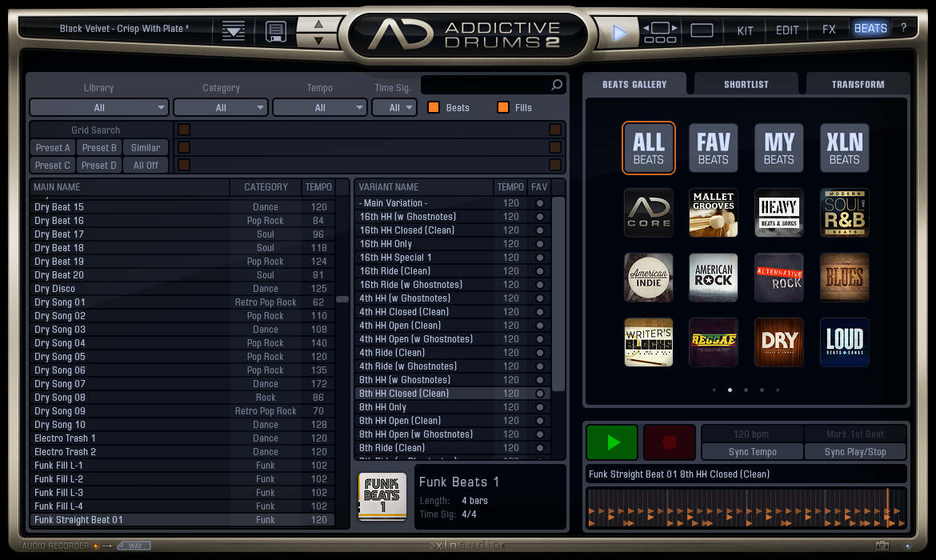Open the Tempo filter dropdown
The image size is (936, 560).
(x=319, y=107)
